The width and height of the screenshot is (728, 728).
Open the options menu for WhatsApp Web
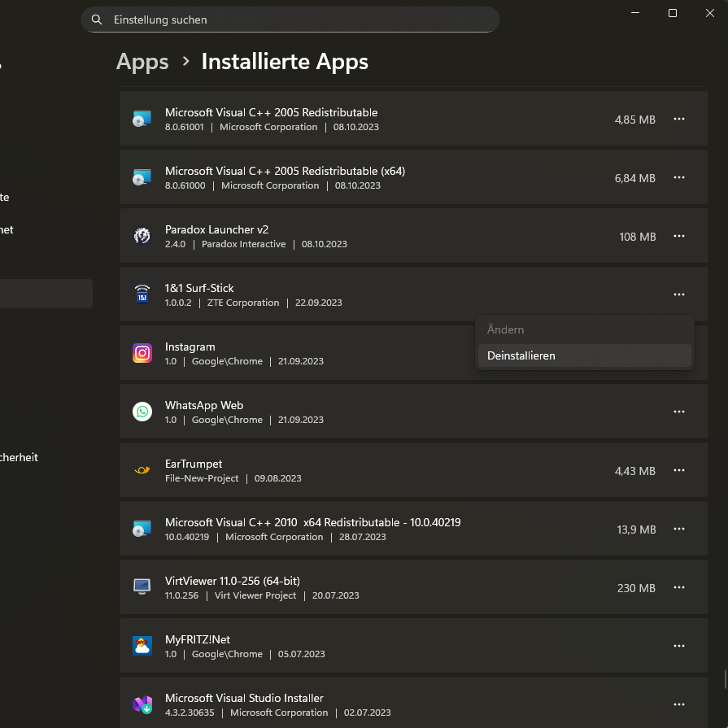click(679, 412)
